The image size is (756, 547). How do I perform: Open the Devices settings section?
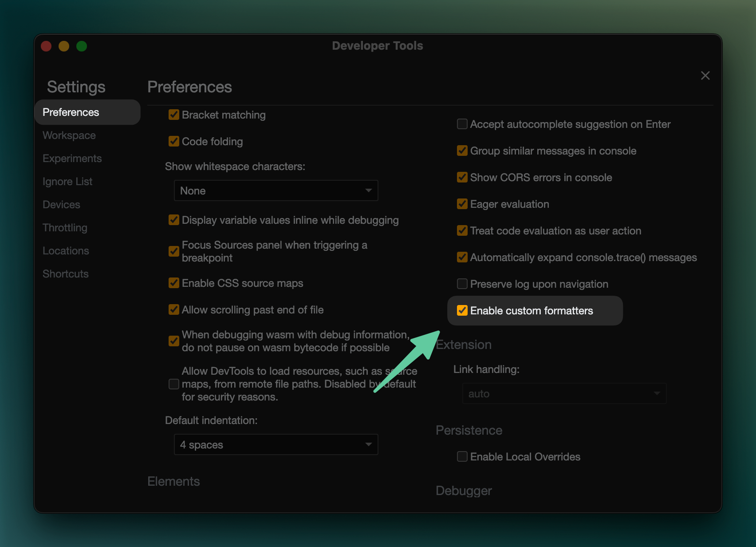[61, 204]
